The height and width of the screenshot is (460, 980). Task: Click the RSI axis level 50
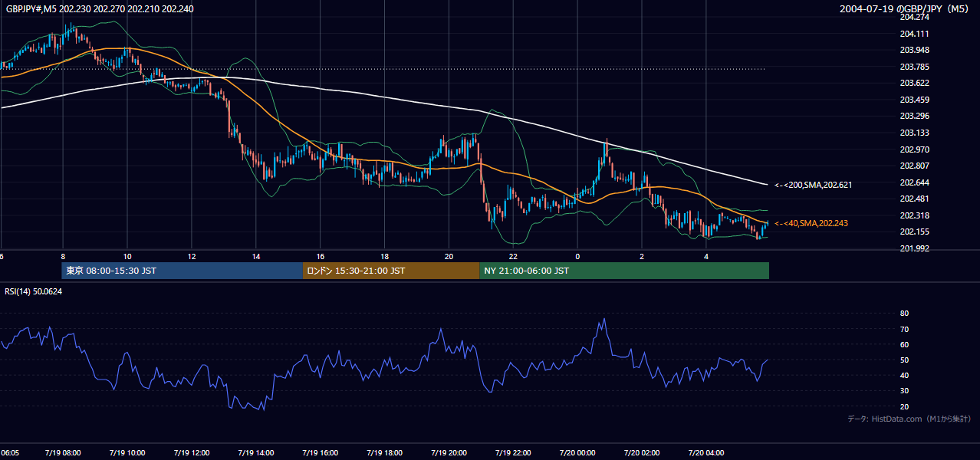coord(905,360)
